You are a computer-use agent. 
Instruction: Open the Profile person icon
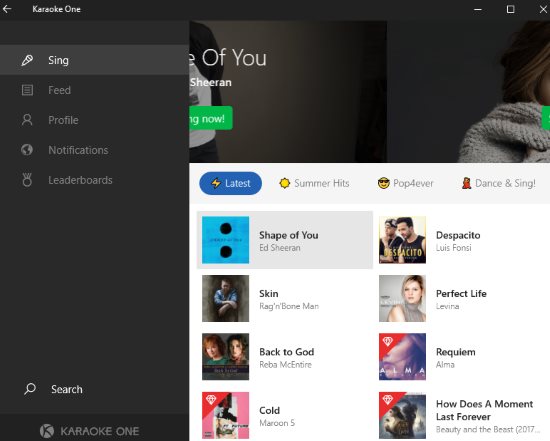[x=27, y=120]
